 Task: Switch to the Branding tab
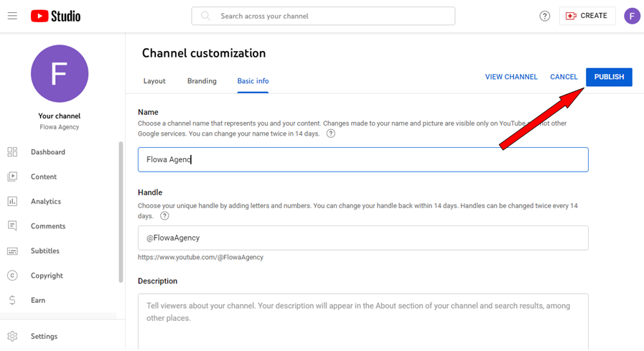202,81
